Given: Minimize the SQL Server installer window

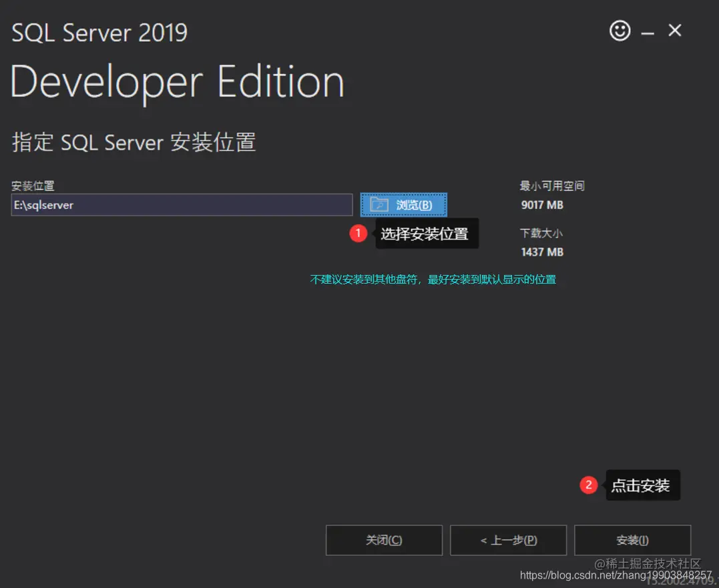Looking at the screenshot, I should 648,33.
